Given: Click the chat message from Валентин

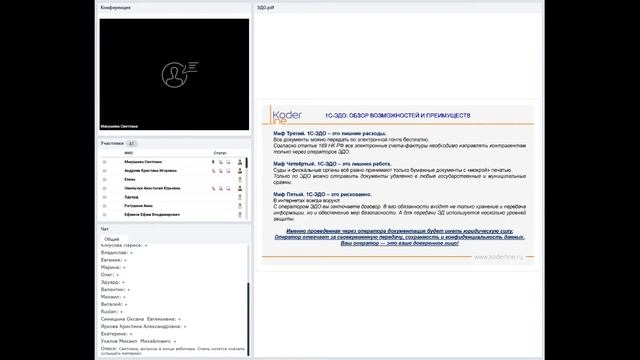Looking at the screenshot, I should [116, 290].
